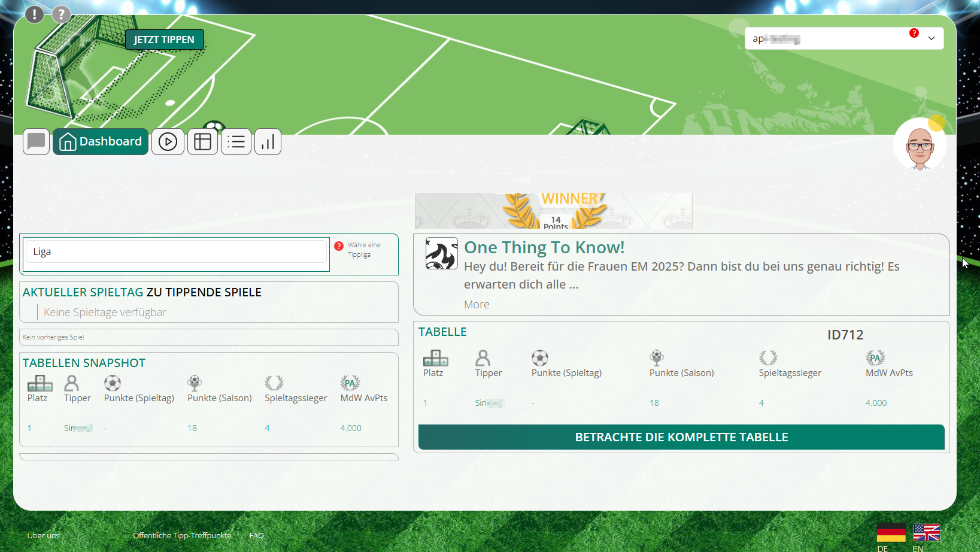This screenshot has width=980, height=552.
Task: Click BETRACHTE DIE KOMPLETTE TABELLE button
Action: (x=681, y=437)
